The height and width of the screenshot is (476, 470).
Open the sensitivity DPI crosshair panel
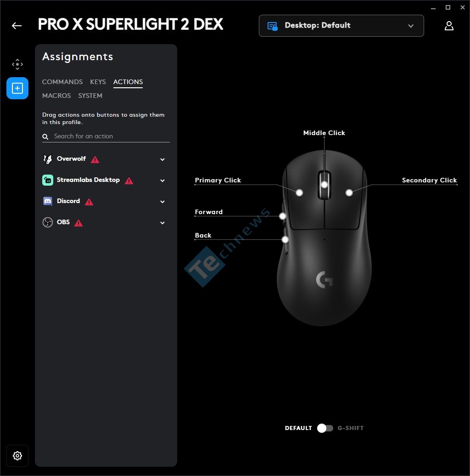pyautogui.click(x=17, y=64)
